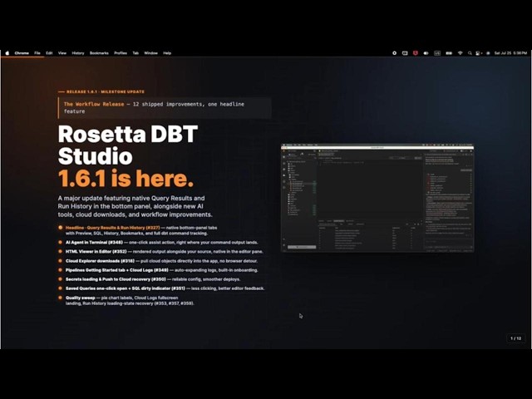The image size is (532, 399).
Task: Open the sound volume menu bar icon
Action: pos(426,53)
